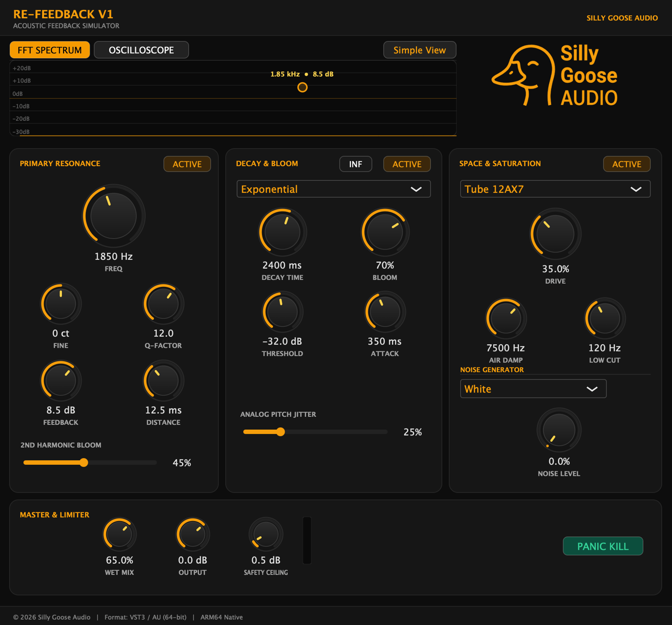Select the FFT SPECTRUM tab
Screen dimensions: 672x625
pos(50,50)
